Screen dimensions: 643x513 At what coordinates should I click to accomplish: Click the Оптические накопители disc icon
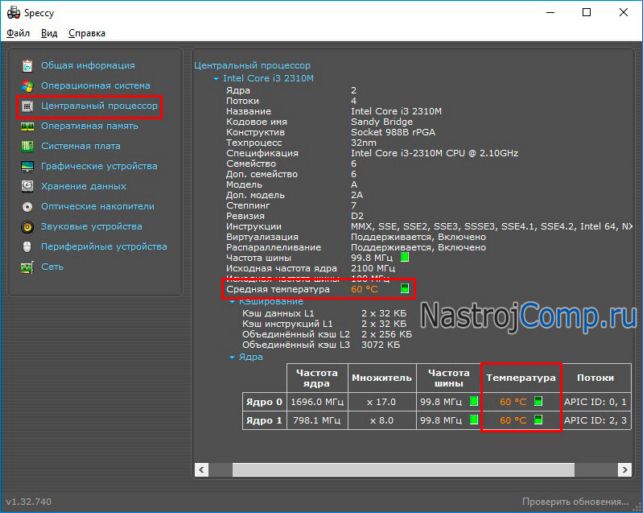(x=27, y=206)
